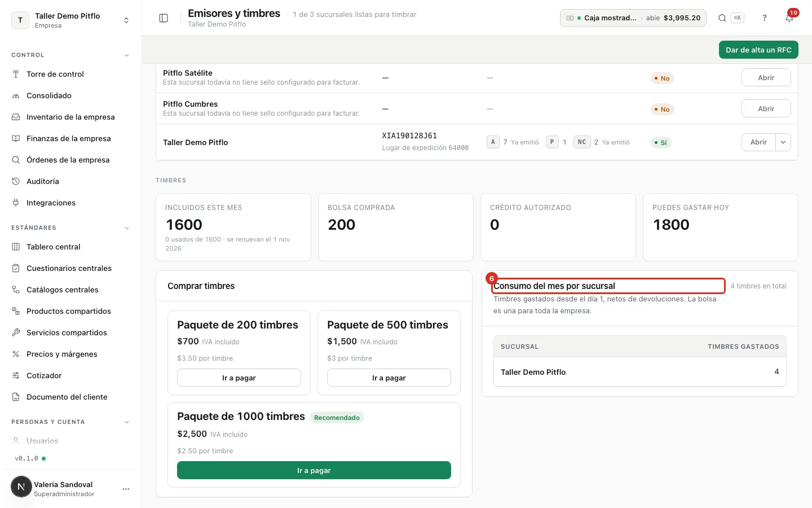
Task: Click Abrir for Pitflo Satélite
Action: (x=766, y=77)
